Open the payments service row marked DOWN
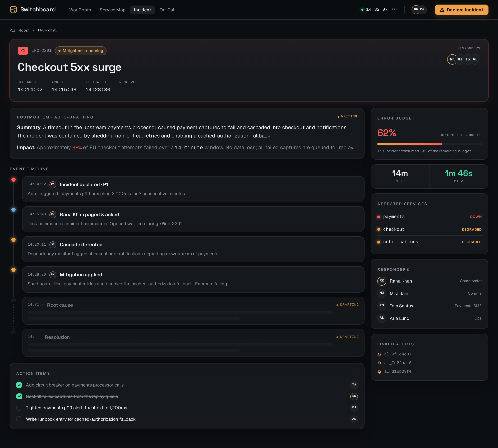Viewport: 498px width, 448px height. (429, 217)
